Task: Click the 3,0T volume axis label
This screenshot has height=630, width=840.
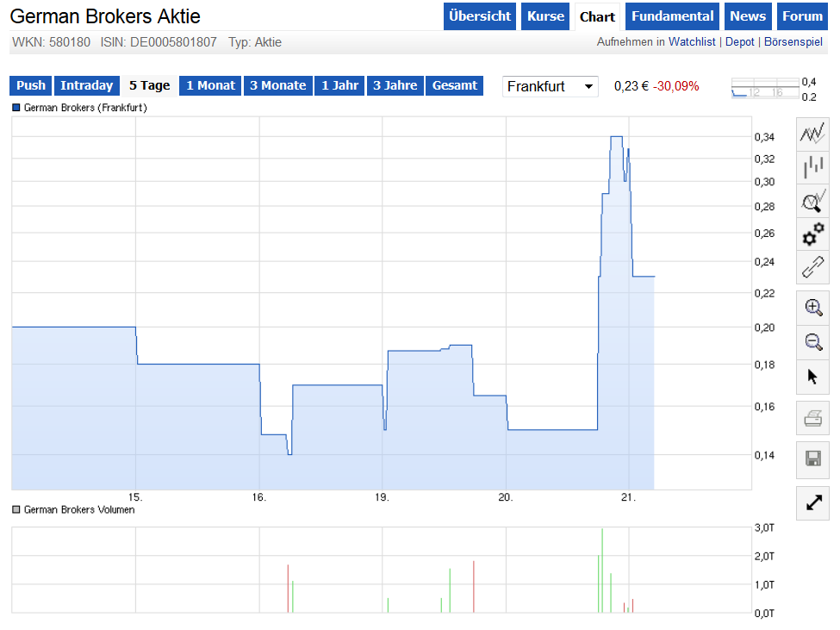Action: [764, 527]
